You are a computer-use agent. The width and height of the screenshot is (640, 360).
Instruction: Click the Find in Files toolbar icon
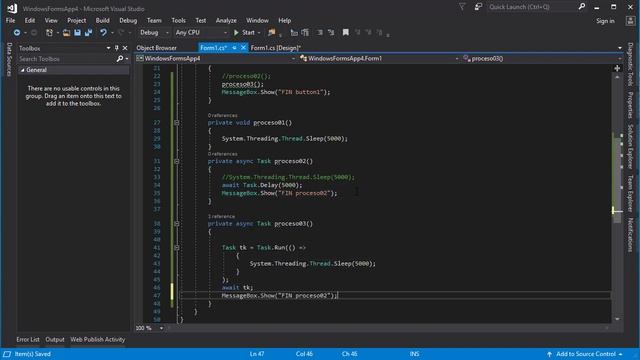[271, 33]
